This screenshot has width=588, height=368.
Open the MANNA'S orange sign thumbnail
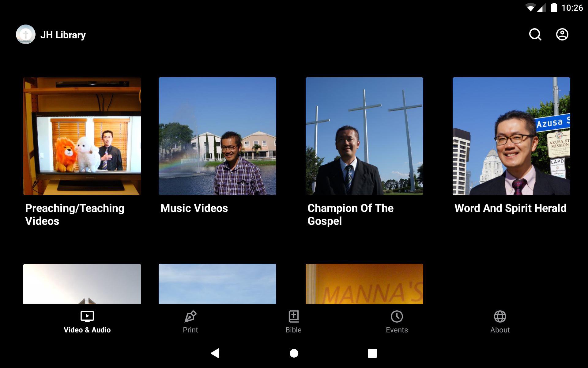[364, 284]
